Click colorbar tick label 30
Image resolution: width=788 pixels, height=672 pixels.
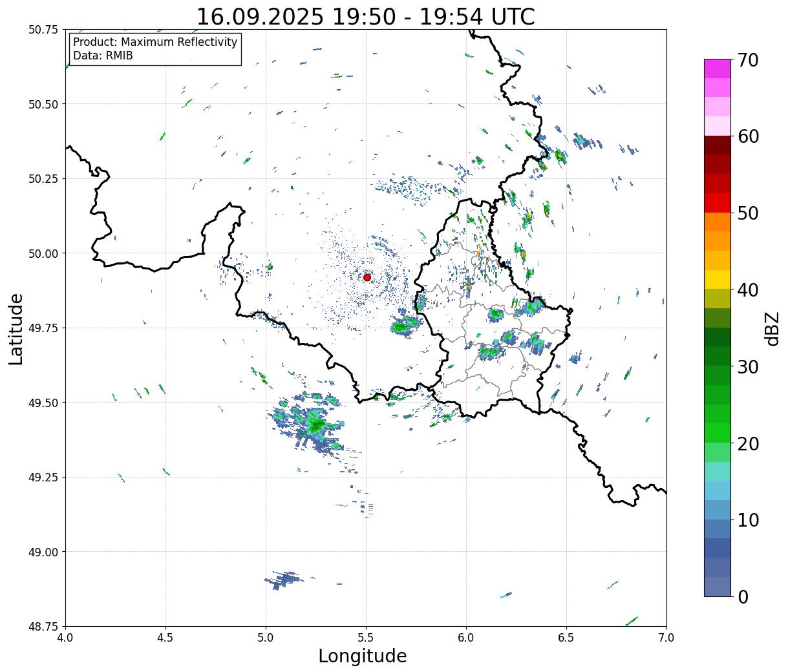pyautogui.click(x=748, y=366)
